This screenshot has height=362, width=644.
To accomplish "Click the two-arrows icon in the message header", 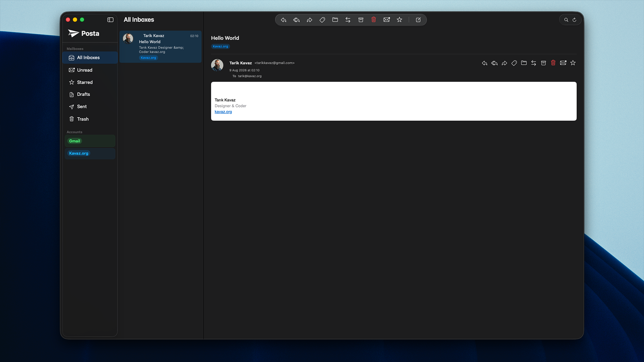I will 534,63.
